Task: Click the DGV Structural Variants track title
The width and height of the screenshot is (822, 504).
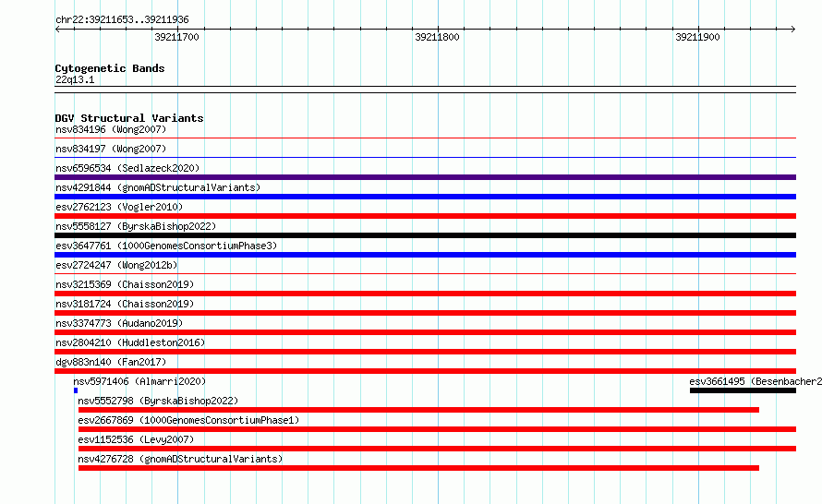Action: (x=129, y=118)
